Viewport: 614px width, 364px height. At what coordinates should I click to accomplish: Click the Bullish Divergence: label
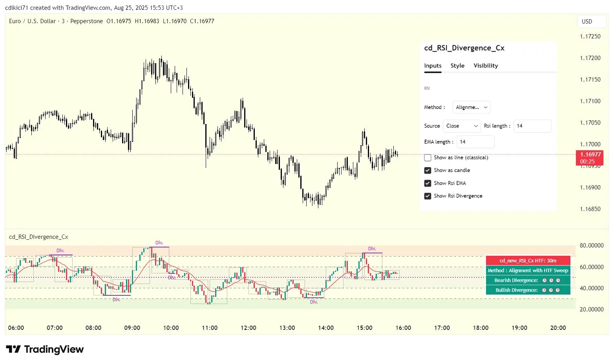pyautogui.click(x=516, y=290)
